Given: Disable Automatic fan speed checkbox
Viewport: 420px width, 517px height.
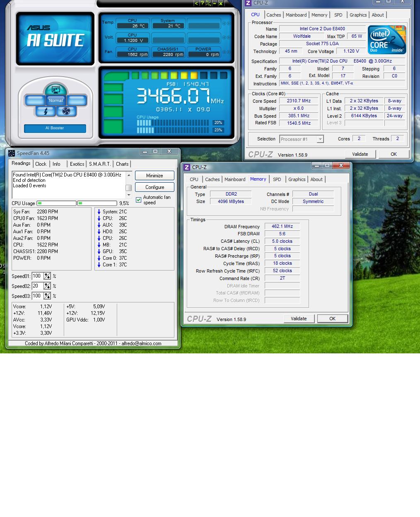Looking at the screenshot, I should pos(138,200).
